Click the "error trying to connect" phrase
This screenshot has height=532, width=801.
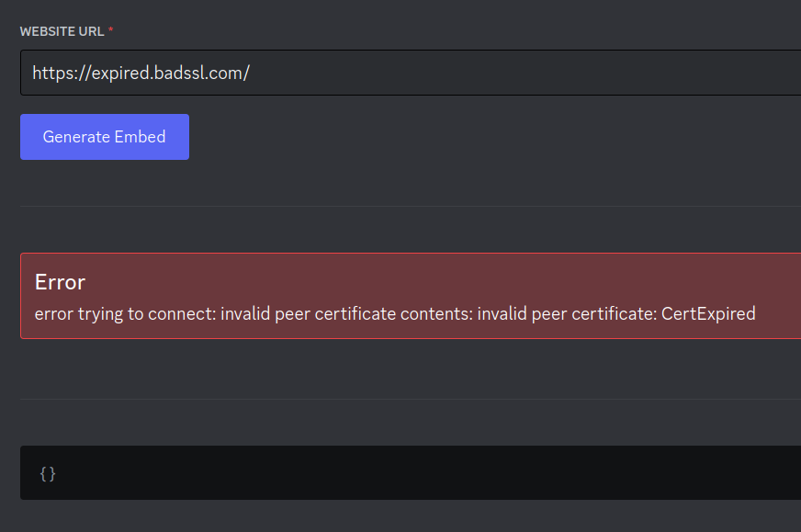click(124, 314)
